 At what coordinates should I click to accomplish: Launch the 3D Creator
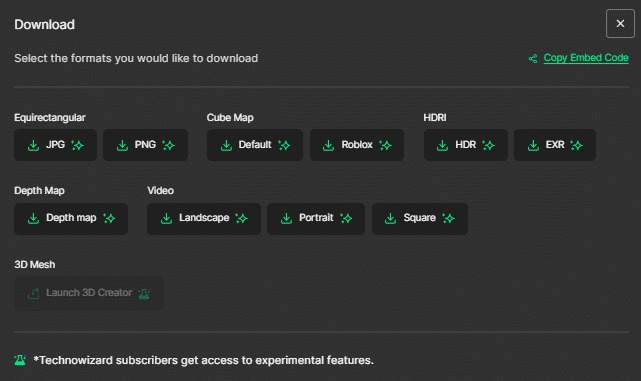point(89,294)
